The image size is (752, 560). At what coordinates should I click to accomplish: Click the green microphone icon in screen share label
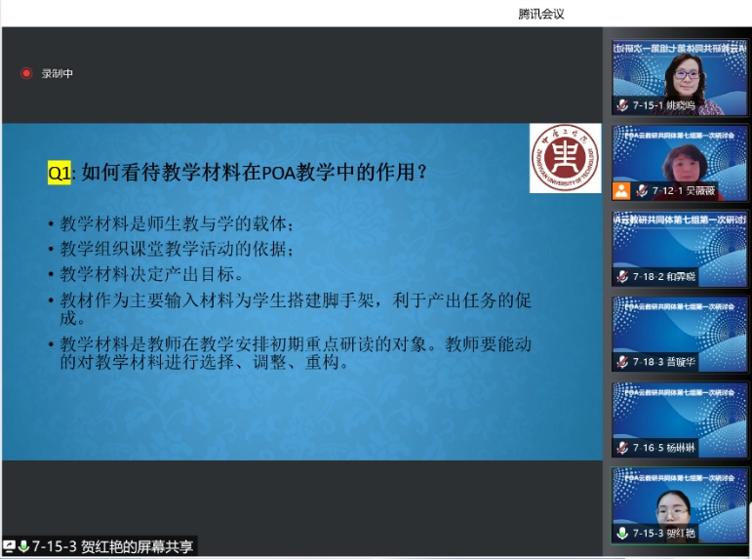click(23, 547)
